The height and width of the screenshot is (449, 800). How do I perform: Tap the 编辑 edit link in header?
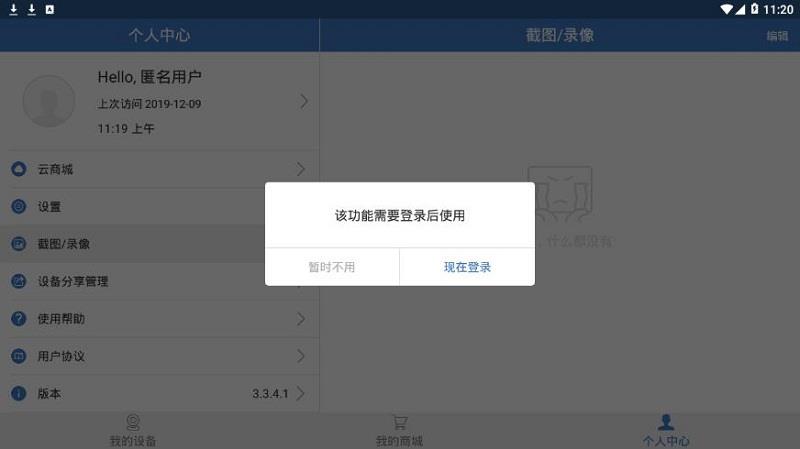[x=777, y=36]
